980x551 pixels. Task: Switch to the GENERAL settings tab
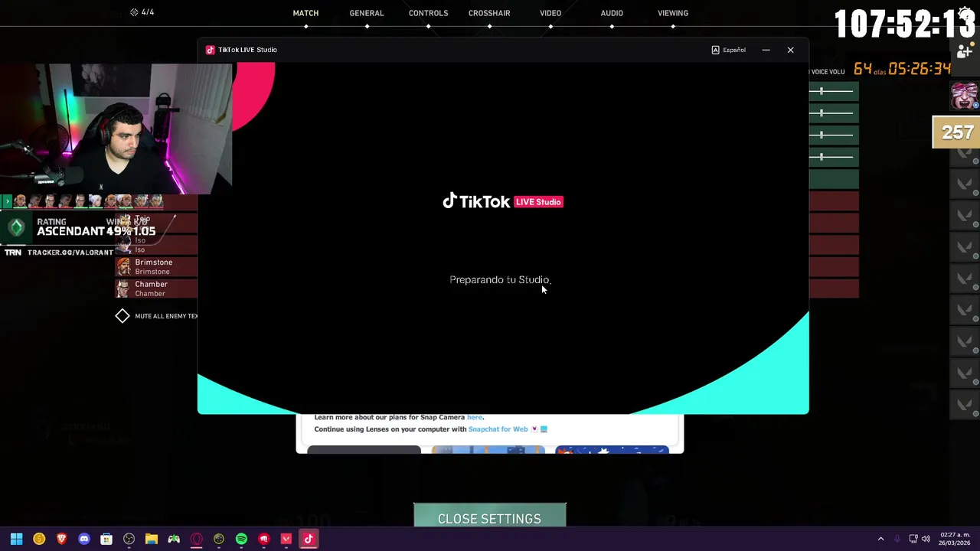367,13
